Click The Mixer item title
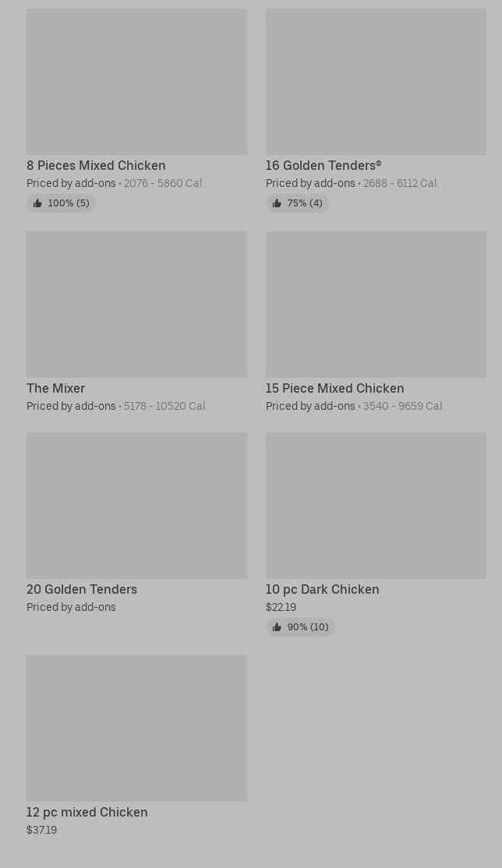 coord(55,388)
